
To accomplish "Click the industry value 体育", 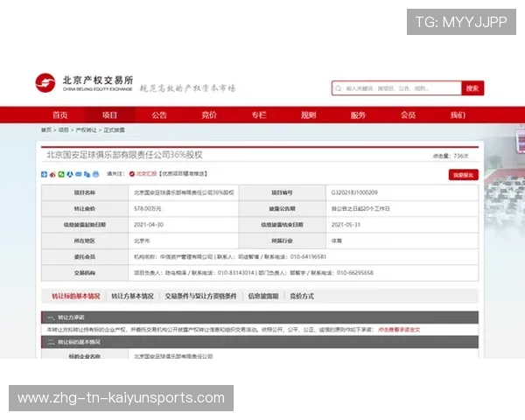I will tap(337, 241).
